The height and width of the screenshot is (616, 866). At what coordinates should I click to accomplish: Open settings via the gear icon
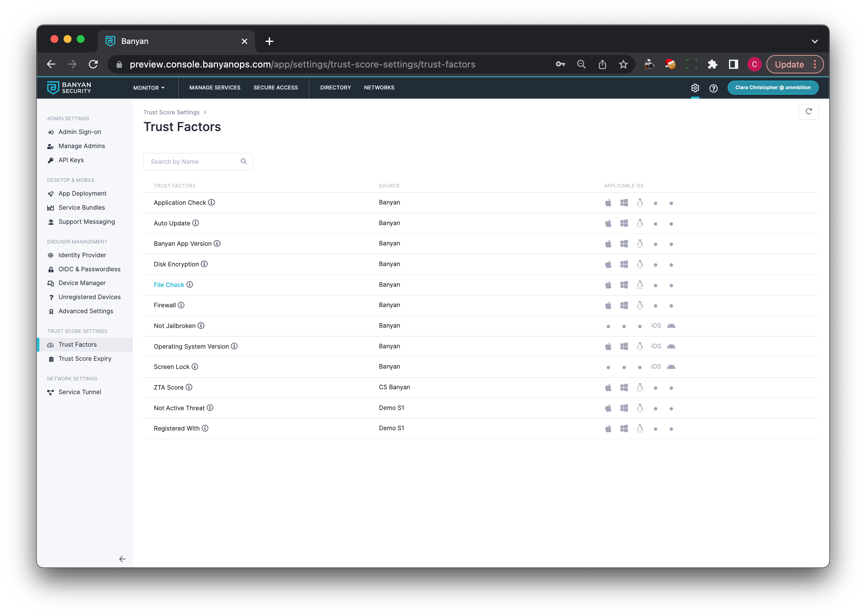pyautogui.click(x=695, y=88)
